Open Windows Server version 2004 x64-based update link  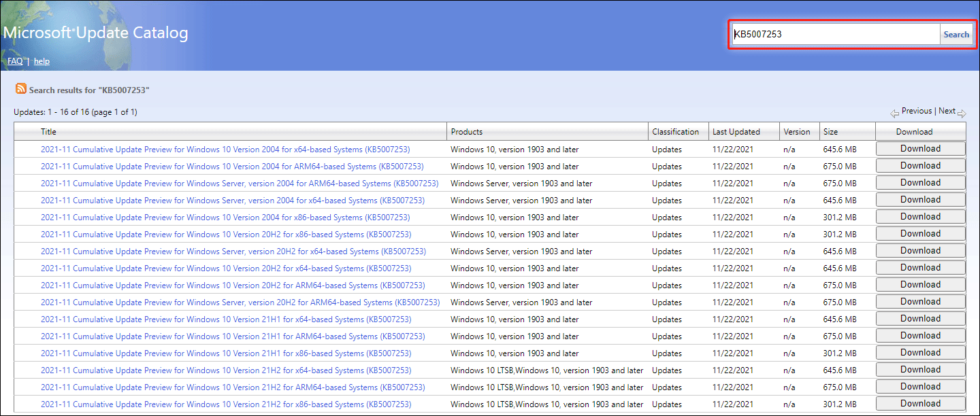tap(233, 201)
